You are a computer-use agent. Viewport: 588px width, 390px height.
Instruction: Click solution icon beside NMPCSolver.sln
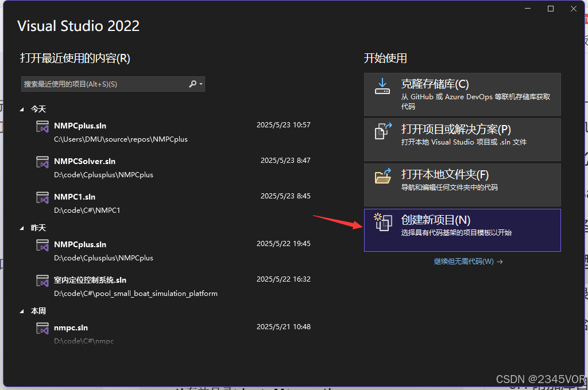[x=42, y=162]
